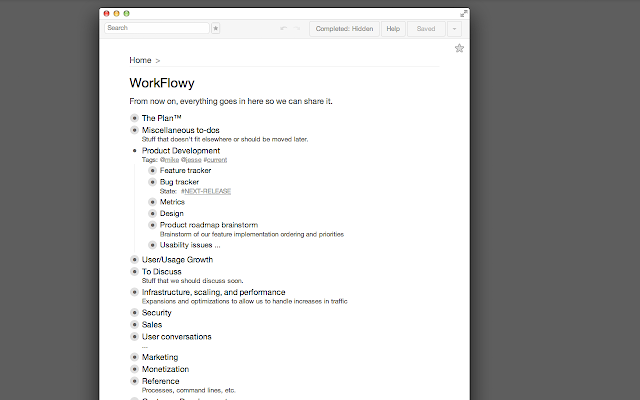The width and height of the screenshot is (640, 400).
Task: Click note 'Stuff that we should discuss soon.'
Action: (x=193, y=281)
